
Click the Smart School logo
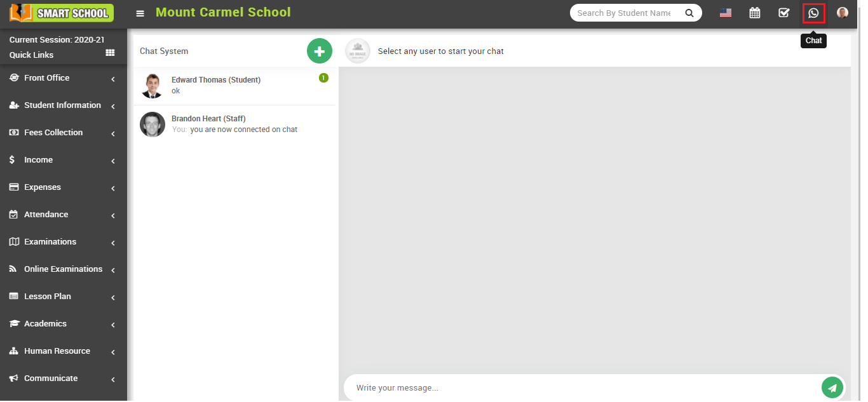tap(60, 13)
